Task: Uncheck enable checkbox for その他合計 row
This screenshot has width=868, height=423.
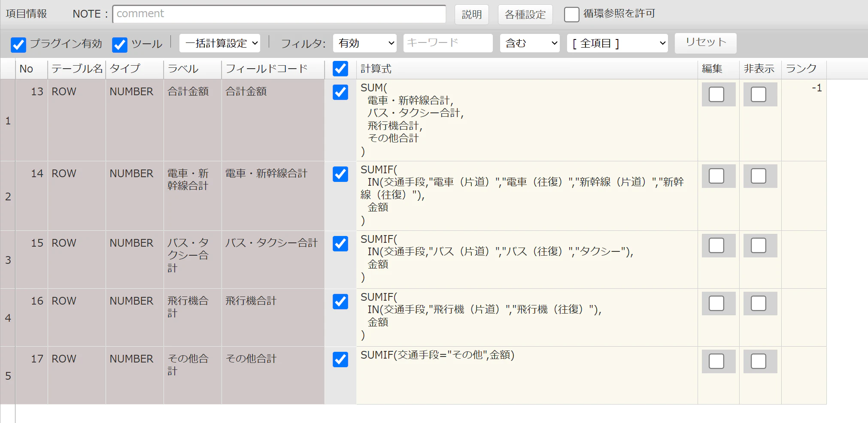Action: [x=340, y=360]
